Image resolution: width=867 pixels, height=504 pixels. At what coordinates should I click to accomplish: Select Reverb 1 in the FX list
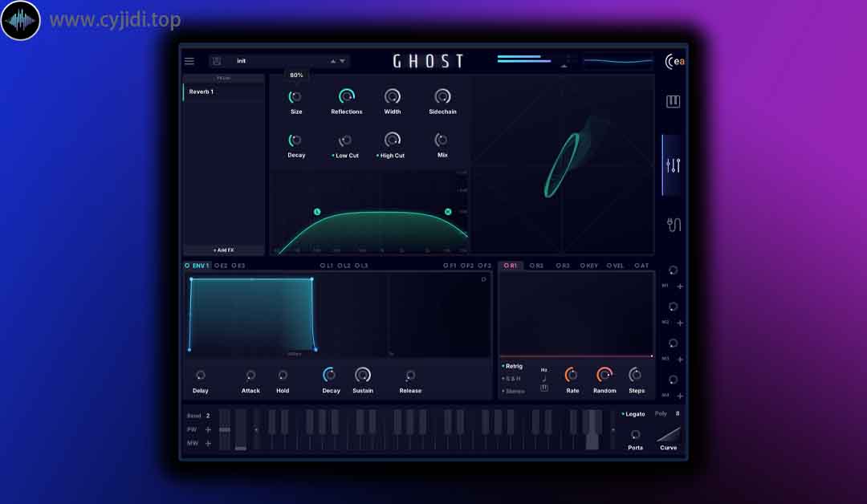tap(223, 91)
